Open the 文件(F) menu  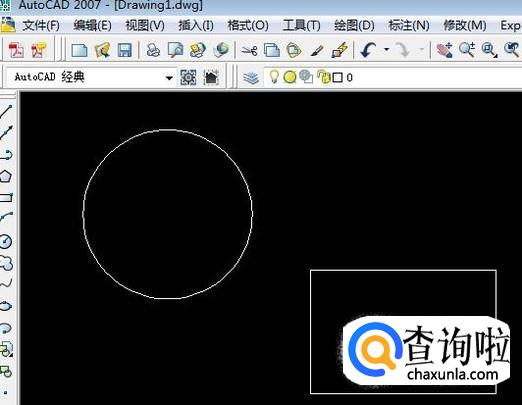click(x=41, y=26)
